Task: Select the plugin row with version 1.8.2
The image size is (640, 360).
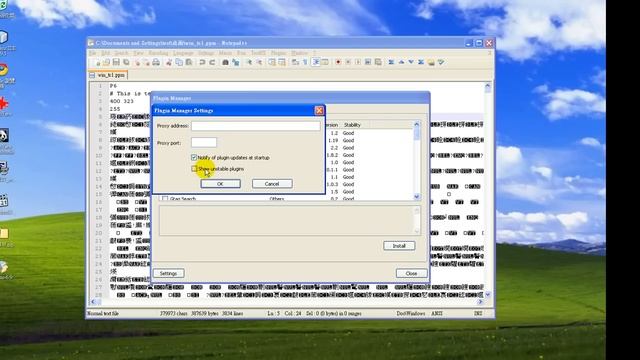Action: click(369, 155)
